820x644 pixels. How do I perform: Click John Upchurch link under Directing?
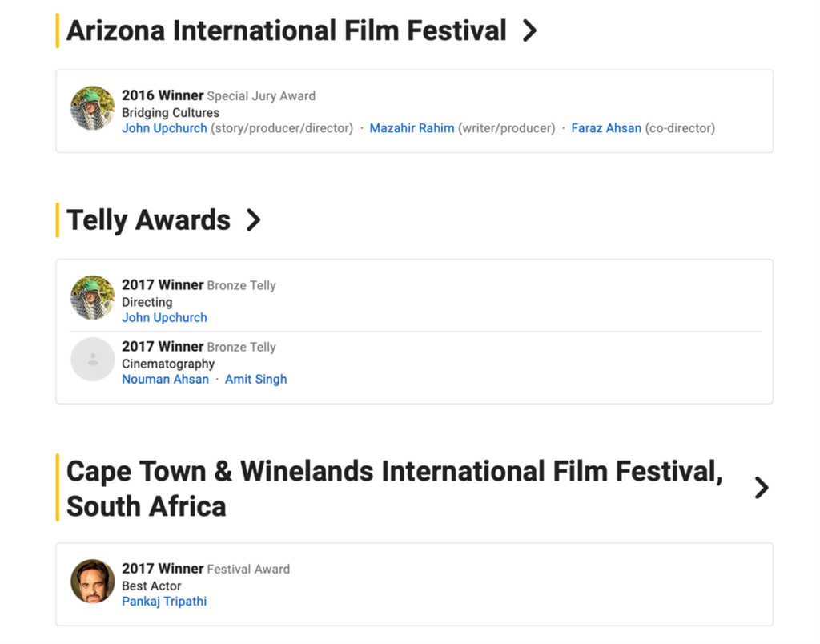click(164, 318)
